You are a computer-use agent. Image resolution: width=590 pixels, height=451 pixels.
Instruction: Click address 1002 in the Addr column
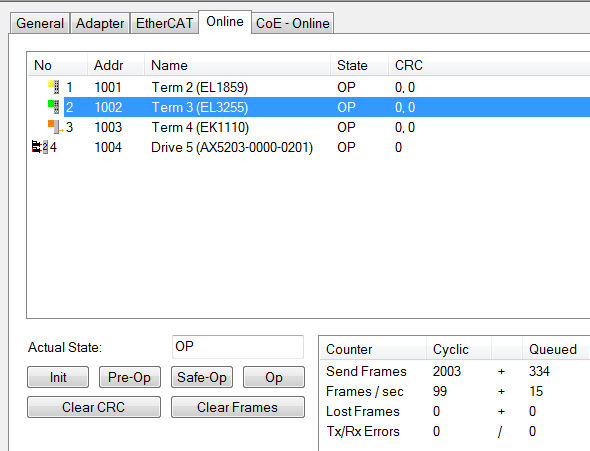pos(108,107)
